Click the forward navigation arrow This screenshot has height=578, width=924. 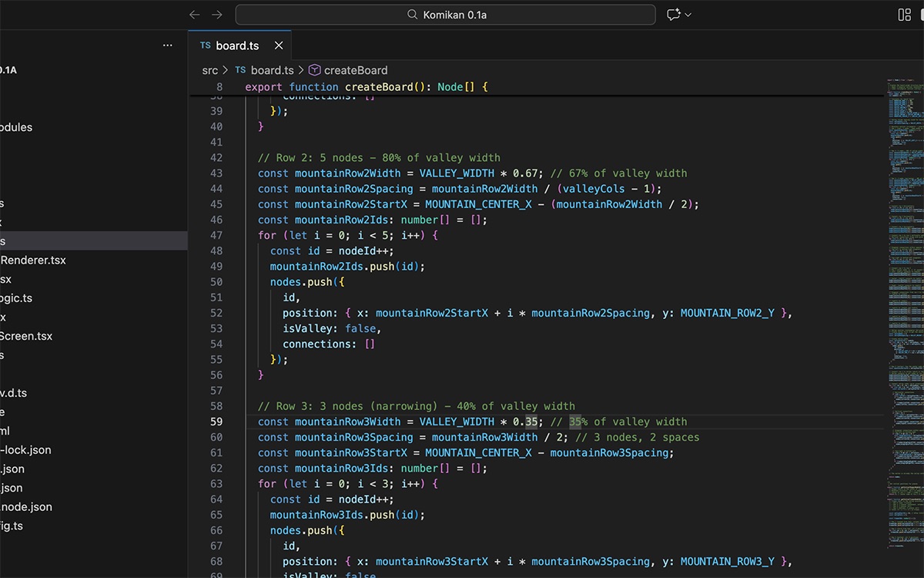click(217, 15)
